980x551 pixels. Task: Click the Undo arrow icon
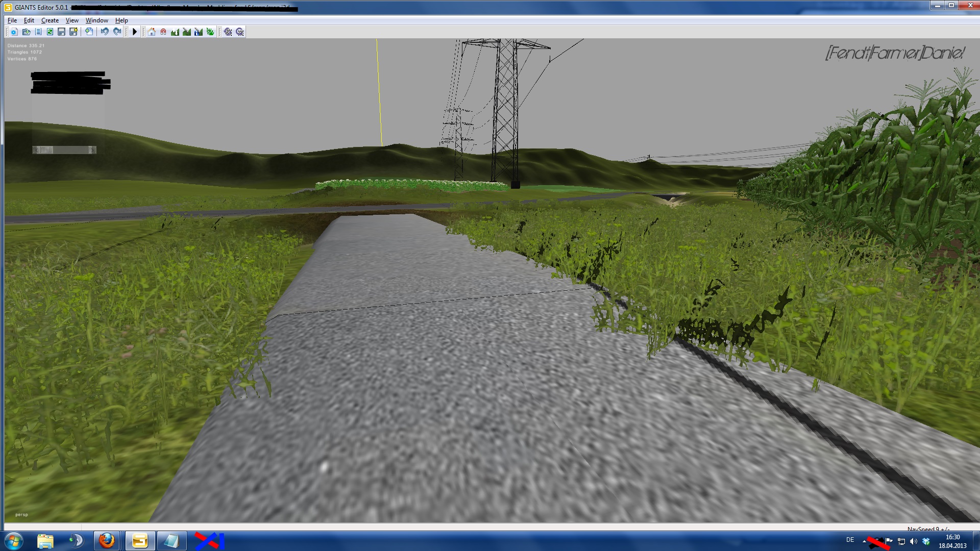pyautogui.click(x=105, y=32)
